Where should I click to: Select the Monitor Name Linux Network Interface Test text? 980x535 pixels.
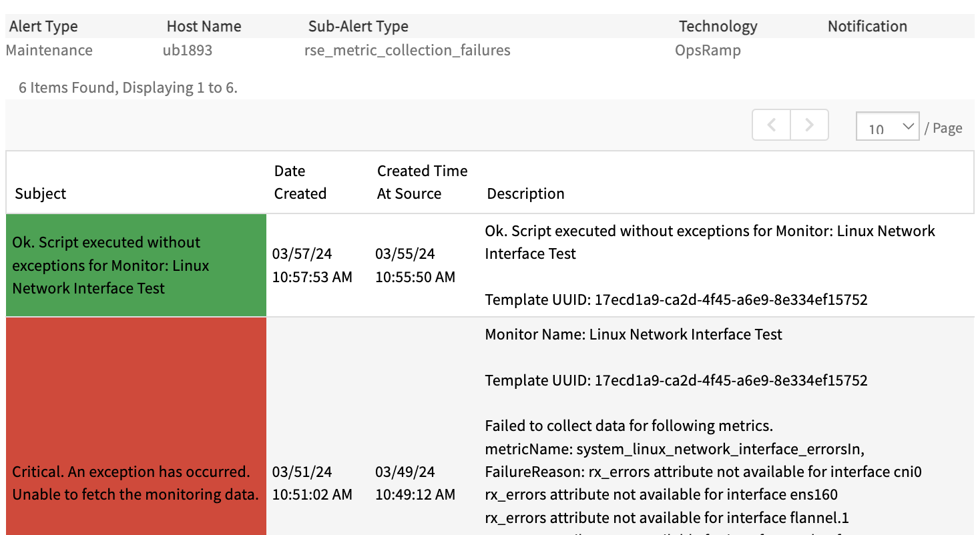[632, 334]
